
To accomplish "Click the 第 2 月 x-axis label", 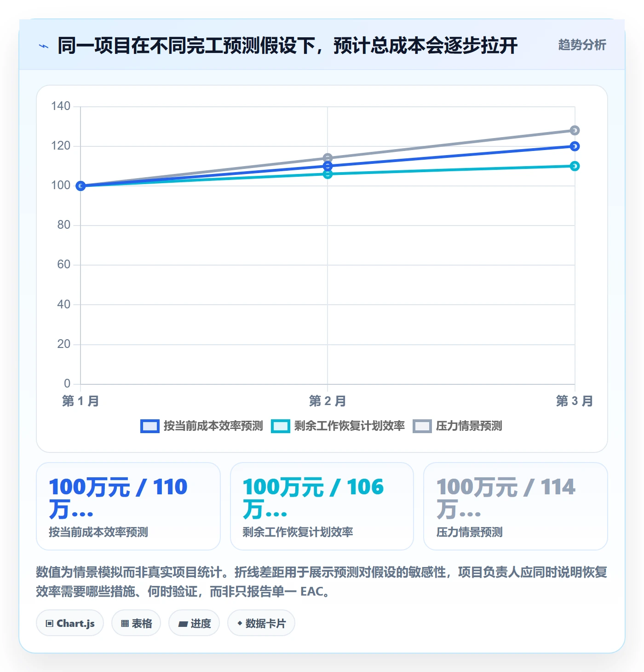I will (x=328, y=401).
